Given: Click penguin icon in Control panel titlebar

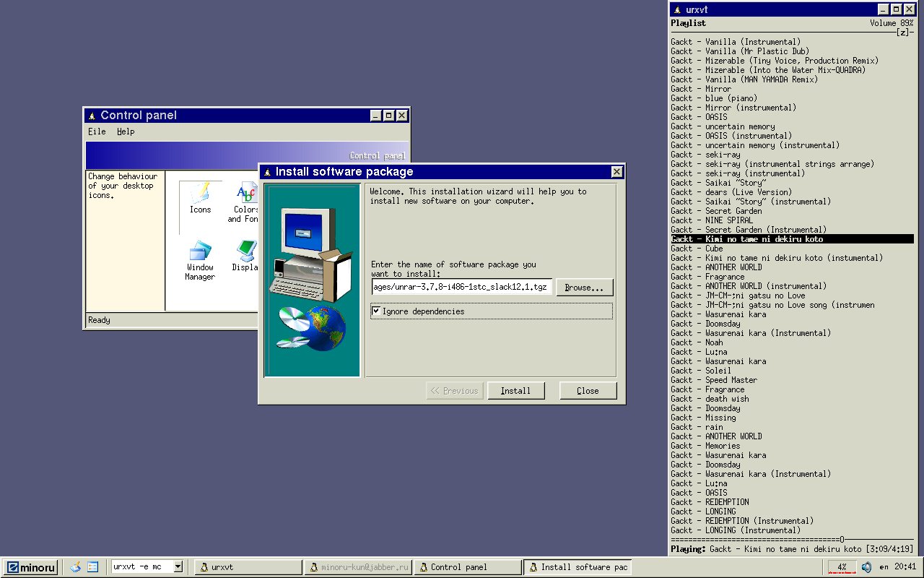Looking at the screenshot, I should (x=92, y=116).
